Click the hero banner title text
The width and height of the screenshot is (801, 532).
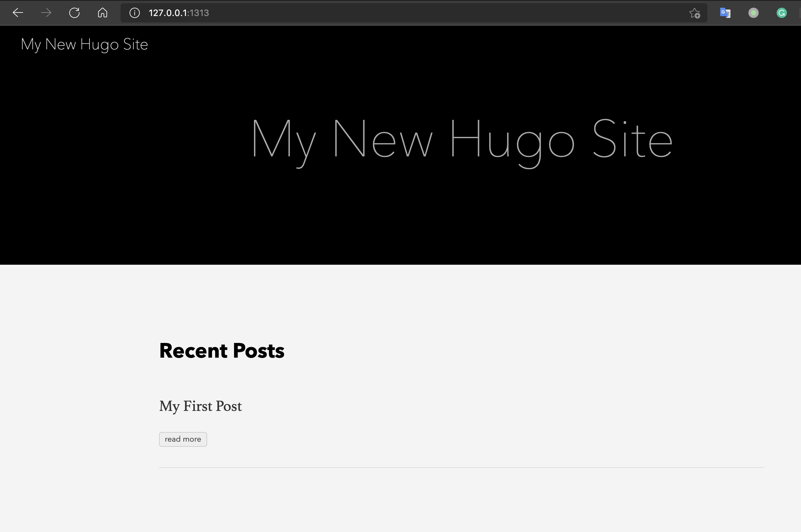click(462, 139)
